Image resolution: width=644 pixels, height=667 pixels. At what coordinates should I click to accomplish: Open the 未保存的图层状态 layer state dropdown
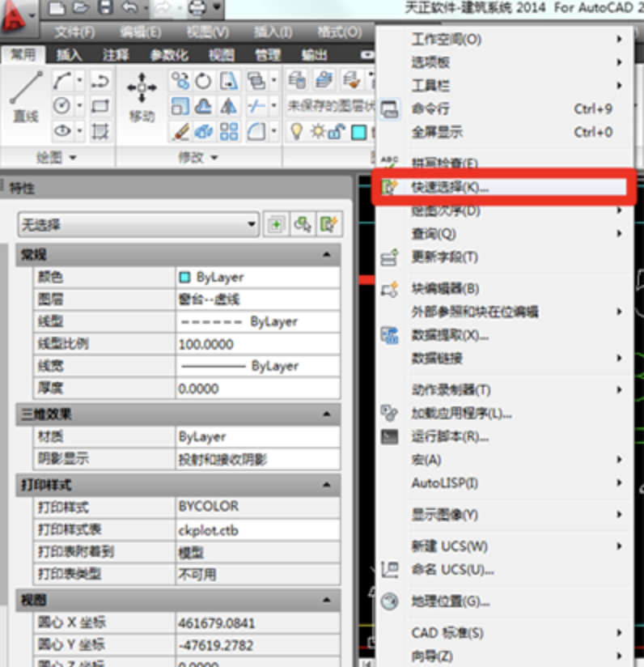tap(330, 105)
